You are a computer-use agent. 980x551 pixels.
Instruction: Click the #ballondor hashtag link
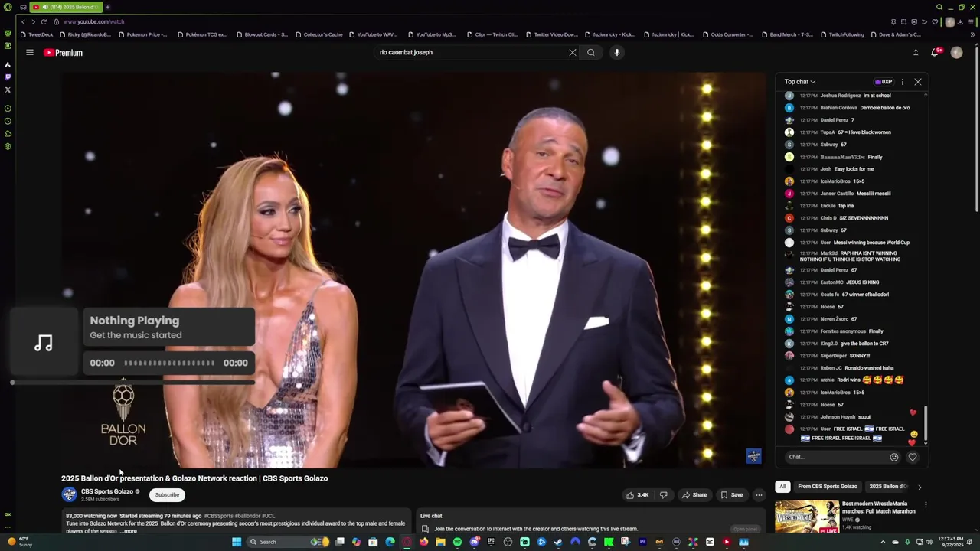(x=247, y=516)
